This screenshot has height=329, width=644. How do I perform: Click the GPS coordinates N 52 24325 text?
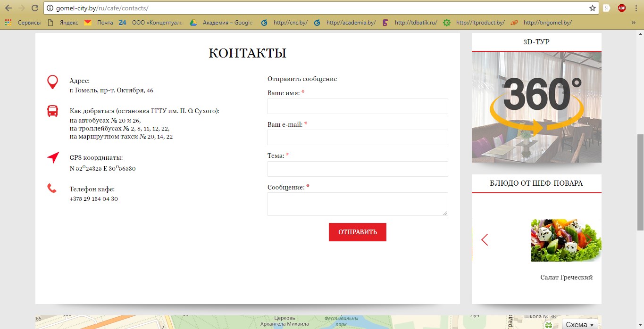[x=102, y=168]
